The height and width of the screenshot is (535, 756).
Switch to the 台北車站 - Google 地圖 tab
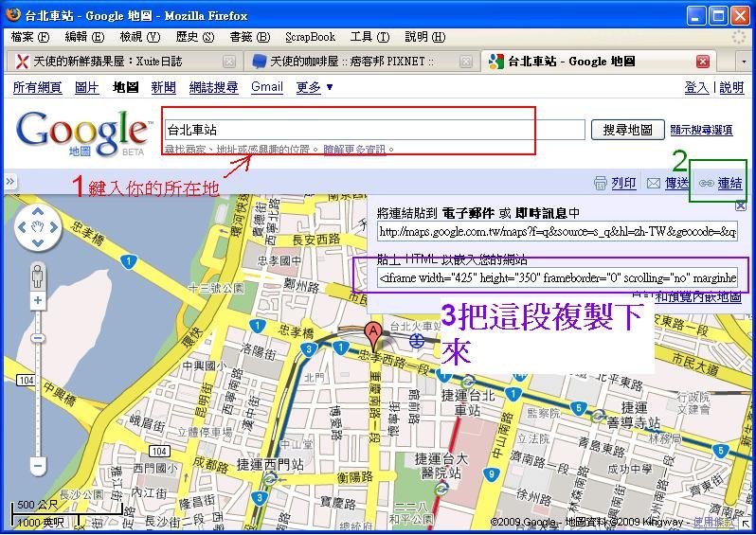[x=599, y=62]
